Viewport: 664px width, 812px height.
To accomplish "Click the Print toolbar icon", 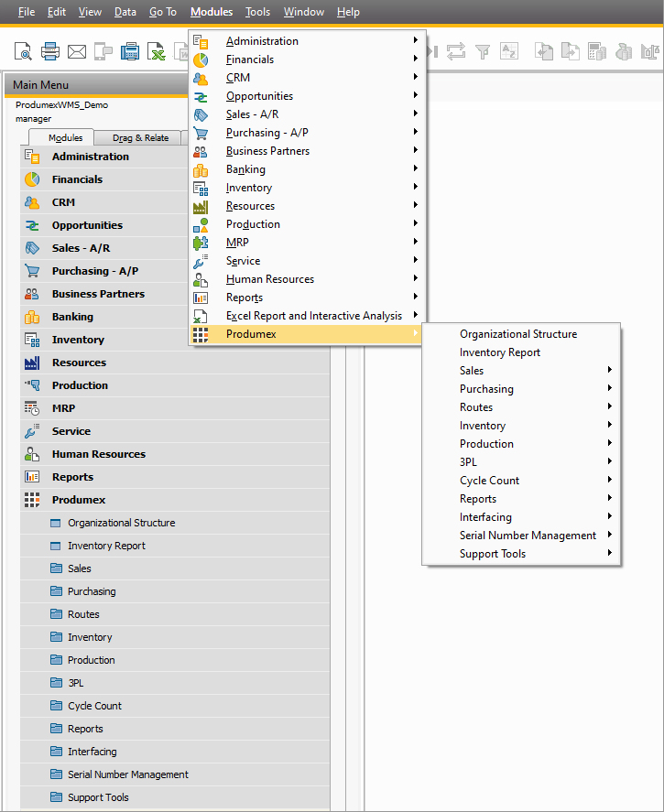I will 50,51.
